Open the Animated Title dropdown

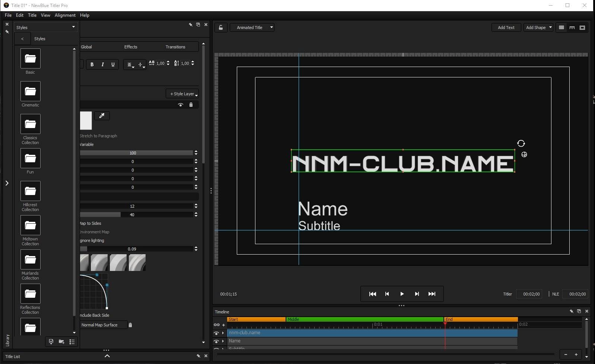pyautogui.click(x=252, y=28)
